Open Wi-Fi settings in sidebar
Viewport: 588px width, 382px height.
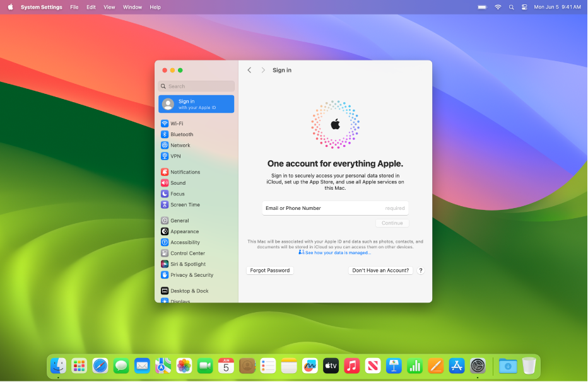point(176,124)
